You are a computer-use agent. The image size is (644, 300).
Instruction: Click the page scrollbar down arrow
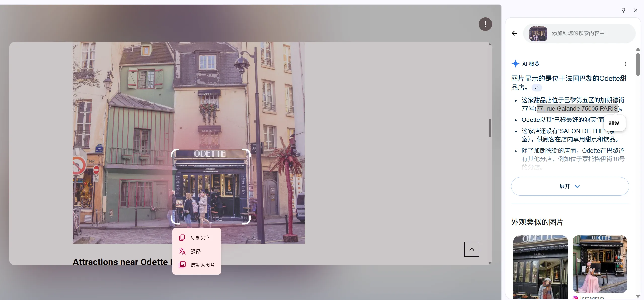(490, 263)
